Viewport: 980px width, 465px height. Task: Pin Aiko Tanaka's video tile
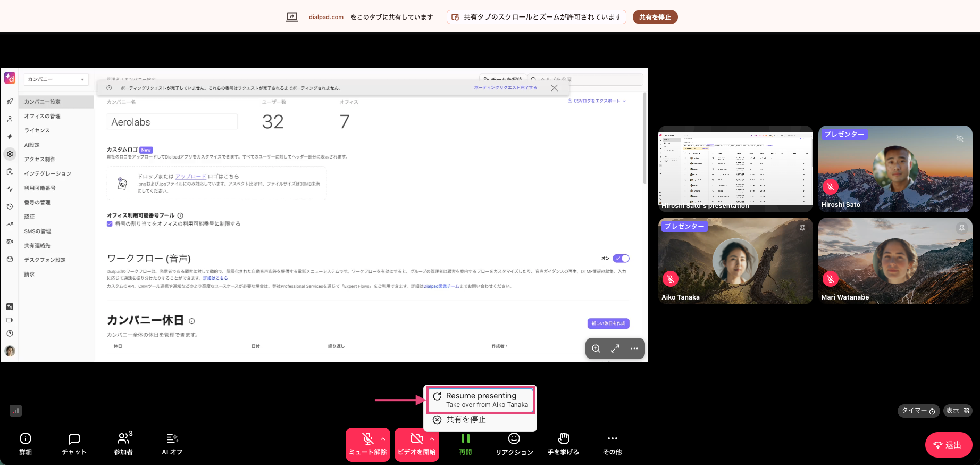(x=802, y=228)
